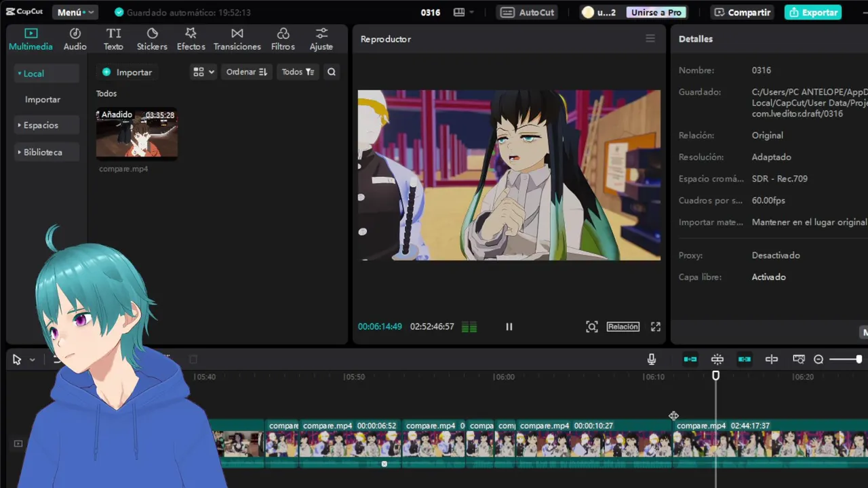The width and height of the screenshot is (868, 488).
Task: Click the Resolución value Adaptado
Action: (x=772, y=157)
